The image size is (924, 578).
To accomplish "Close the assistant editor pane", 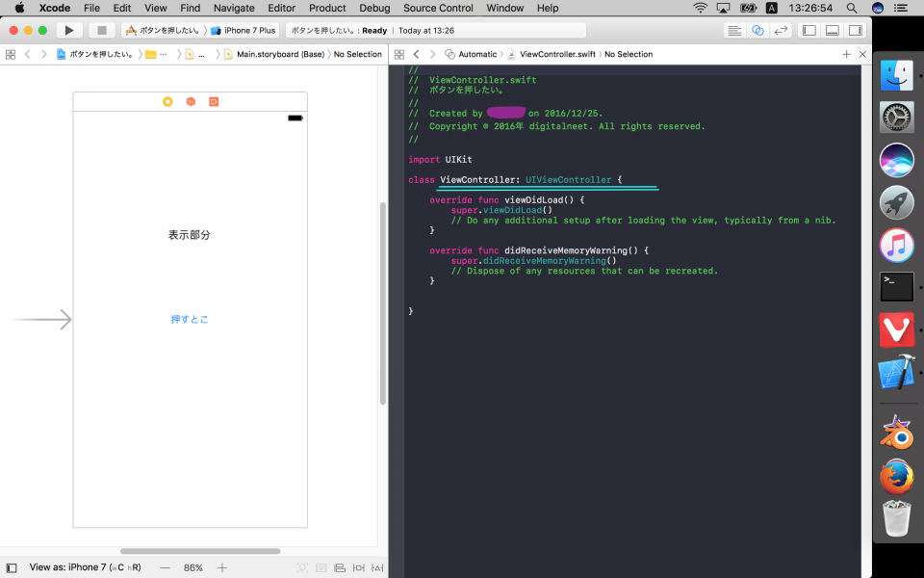I will [862, 54].
